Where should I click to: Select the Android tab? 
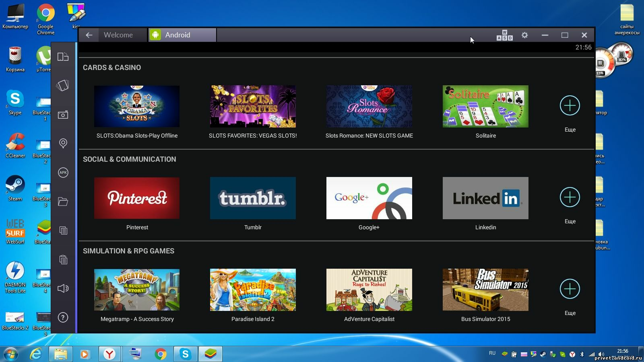(182, 35)
